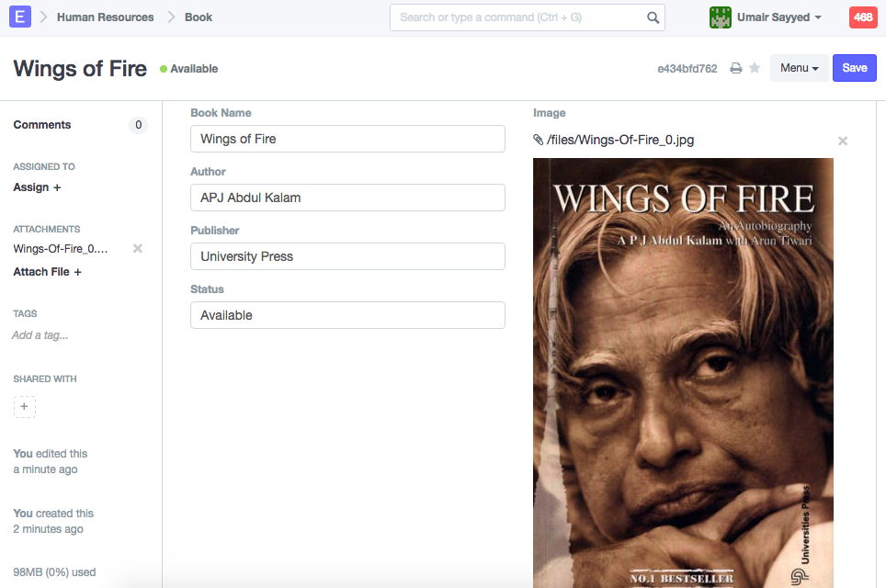Click the paperclip icon beside image path
The width and height of the screenshot is (886, 588).
click(x=539, y=140)
